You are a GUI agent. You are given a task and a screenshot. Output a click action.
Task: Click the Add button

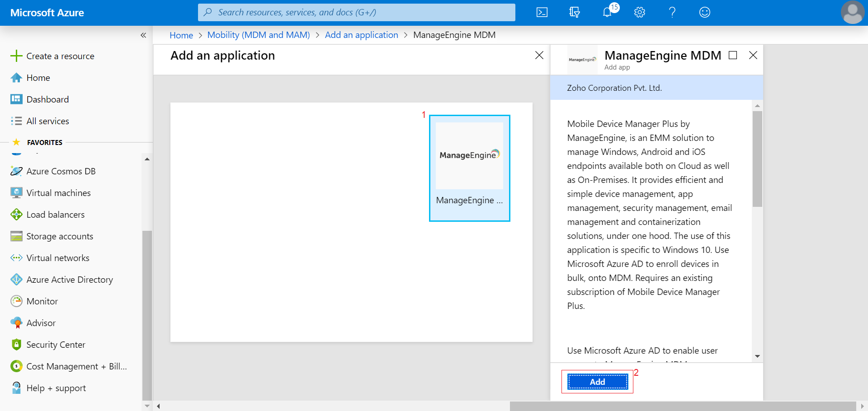point(598,382)
